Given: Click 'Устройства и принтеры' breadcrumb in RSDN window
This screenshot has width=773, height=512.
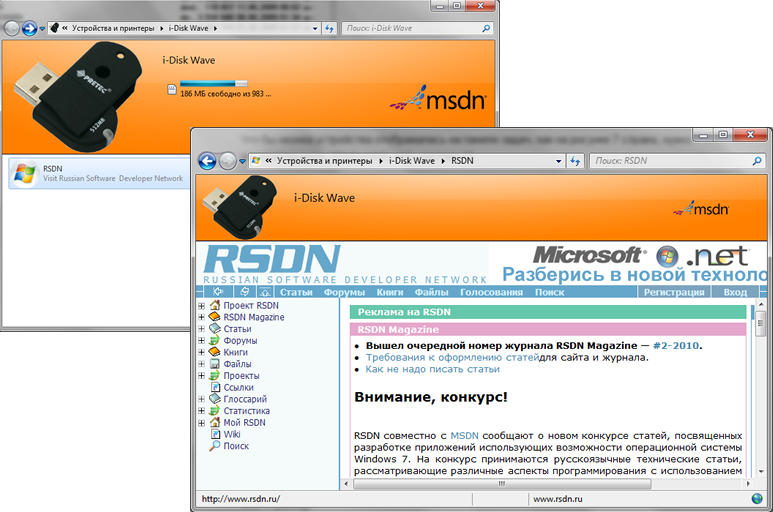Looking at the screenshot, I should click(324, 161).
